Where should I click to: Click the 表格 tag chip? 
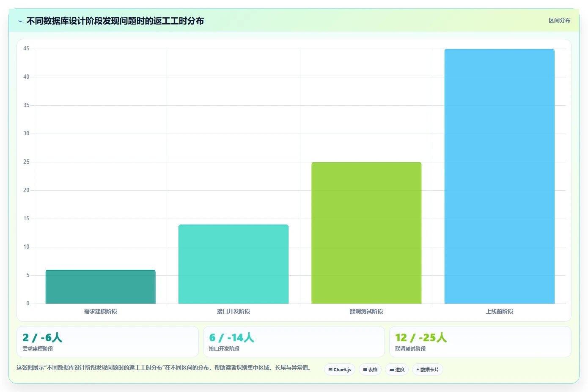click(x=370, y=370)
